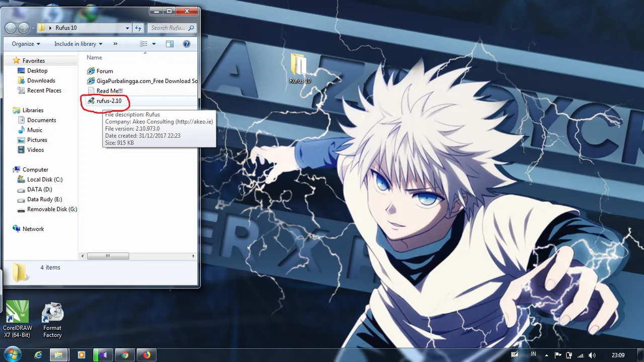
Task: Click the keyboard input tray icon
Action: [x=514, y=354]
